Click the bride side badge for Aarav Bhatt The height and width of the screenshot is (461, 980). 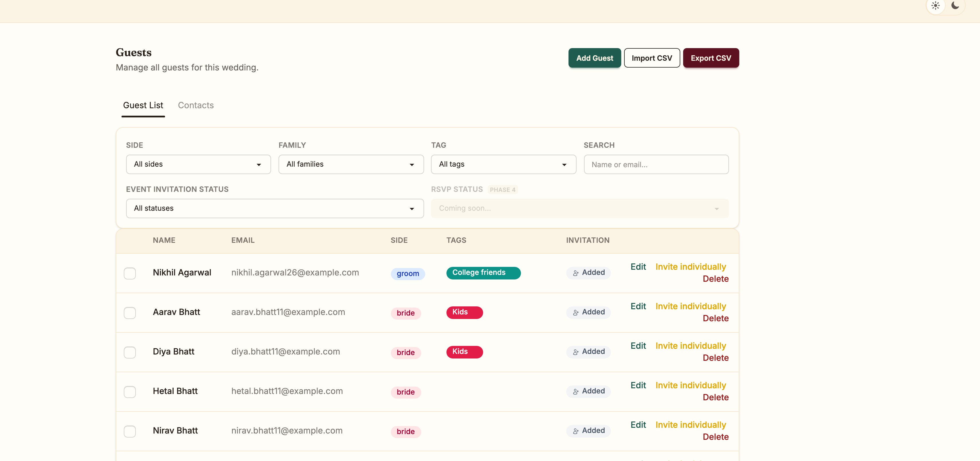click(405, 313)
